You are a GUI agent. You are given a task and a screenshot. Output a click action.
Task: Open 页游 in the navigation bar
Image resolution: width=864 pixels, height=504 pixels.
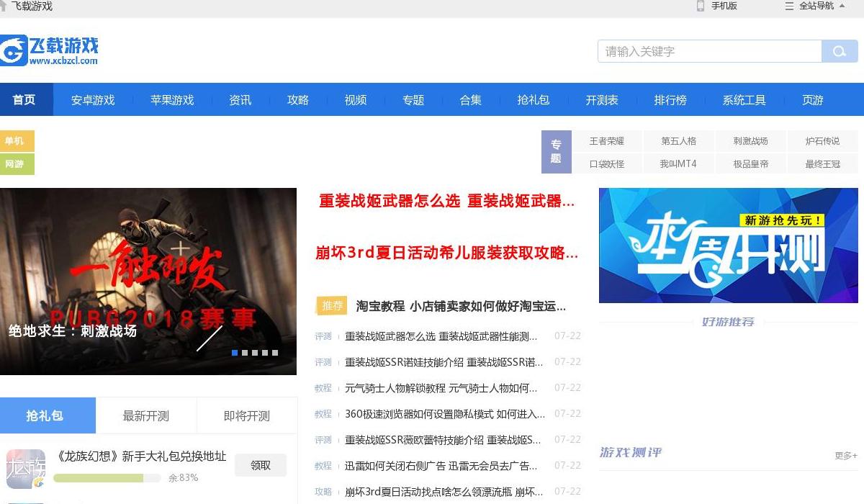coord(812,100)
